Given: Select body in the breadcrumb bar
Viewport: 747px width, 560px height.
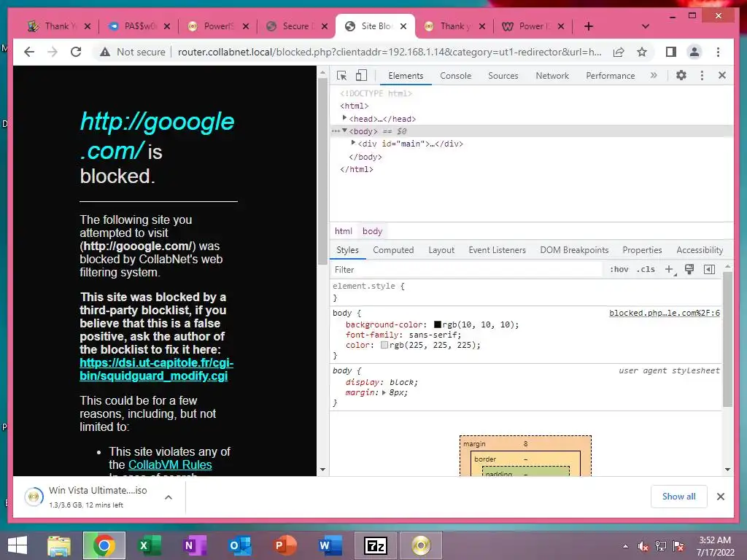Looking at the screenshot, I should point(372,231).
